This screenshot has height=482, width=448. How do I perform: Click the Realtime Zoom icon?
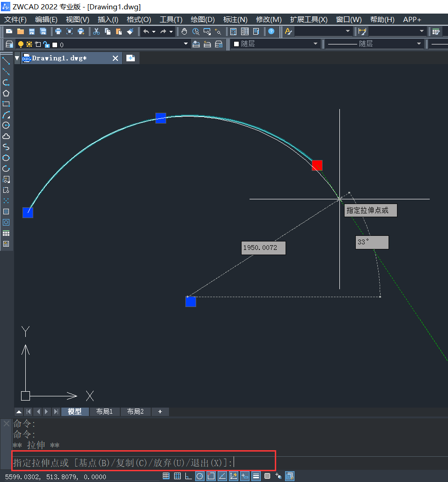coord(196,31)
